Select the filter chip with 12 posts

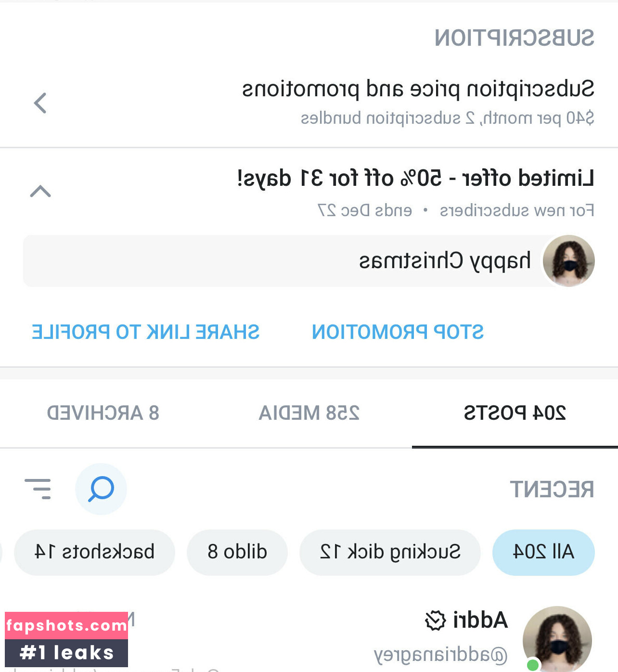390,552
